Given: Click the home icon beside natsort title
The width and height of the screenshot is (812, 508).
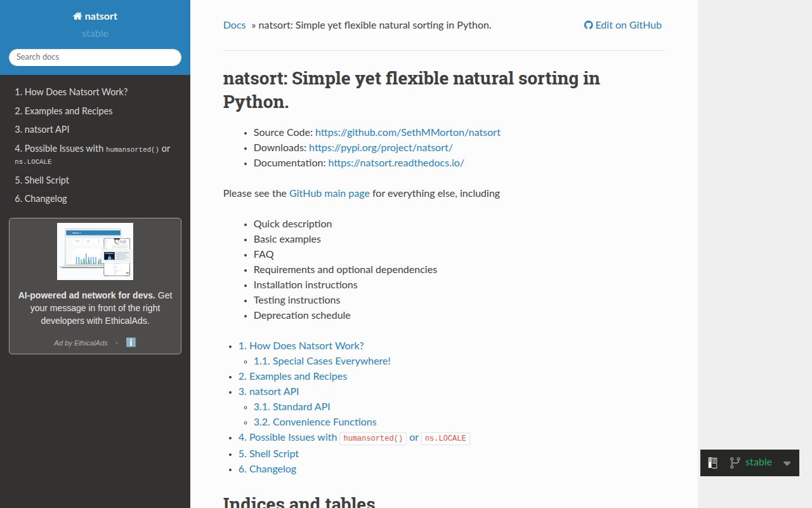Looking at the screenshot, I should point(77,17).
